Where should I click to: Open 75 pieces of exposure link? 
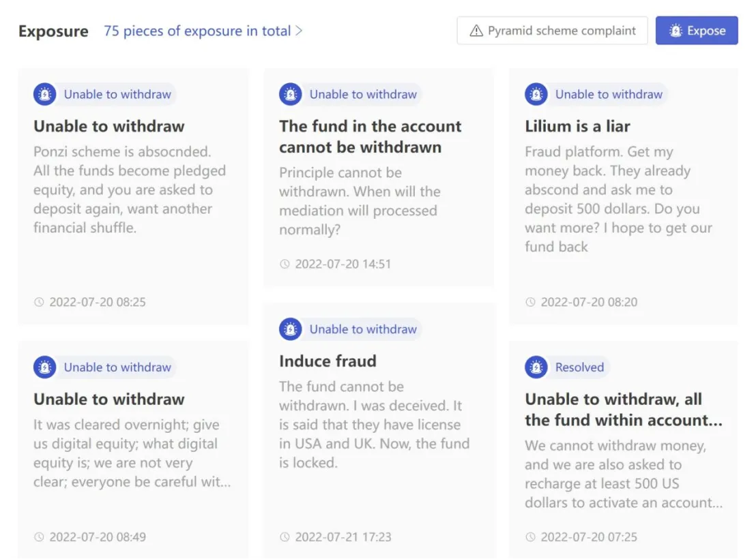[x=197, y=31]
